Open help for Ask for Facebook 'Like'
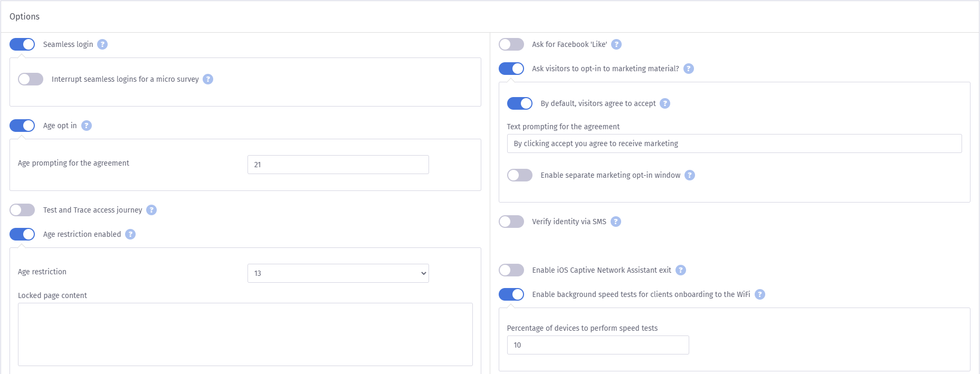This screenshot has height=374, width=980. coord(616,44)
